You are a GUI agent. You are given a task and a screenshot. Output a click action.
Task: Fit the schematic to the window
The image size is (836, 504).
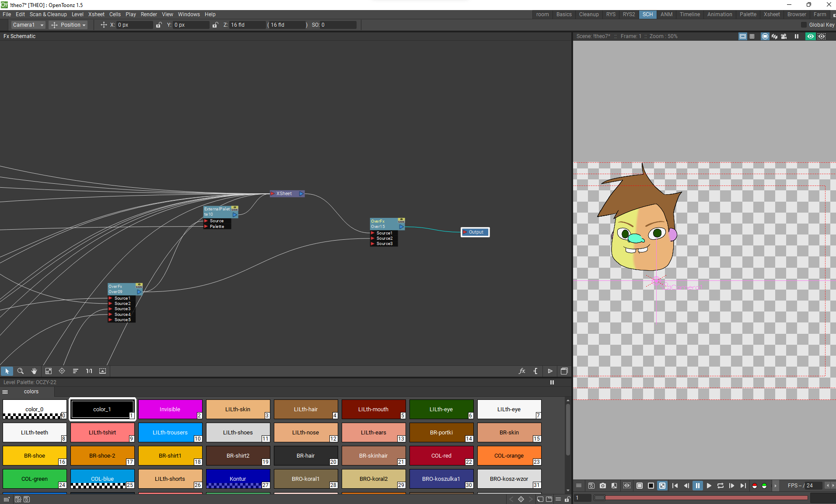coord(48,371)
